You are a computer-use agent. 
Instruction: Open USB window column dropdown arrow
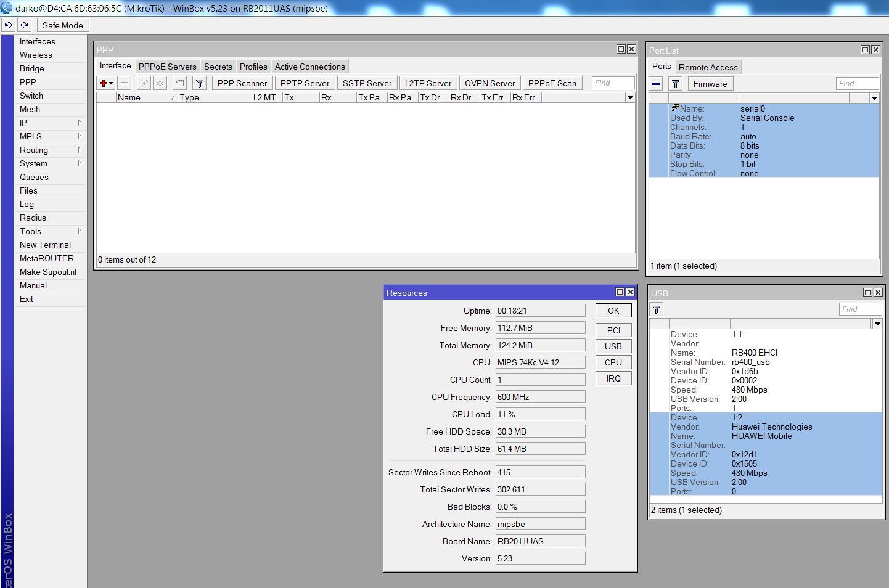[x=877, y=324]
